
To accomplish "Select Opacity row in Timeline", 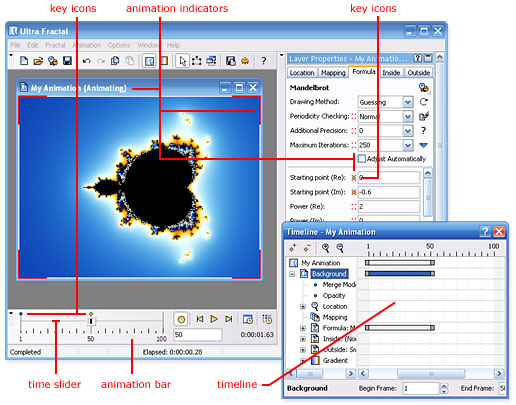I will tap(334, 296).
